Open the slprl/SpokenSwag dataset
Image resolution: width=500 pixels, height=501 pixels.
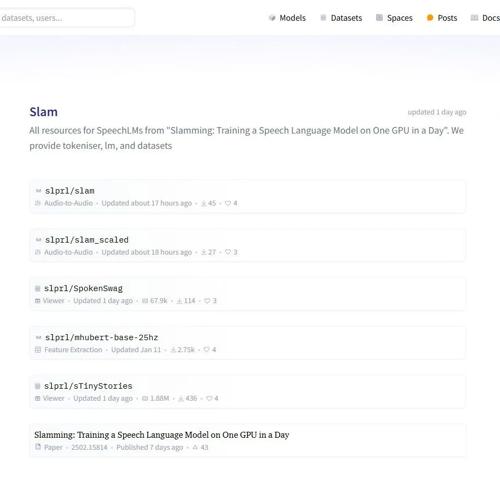click(83, 289)
